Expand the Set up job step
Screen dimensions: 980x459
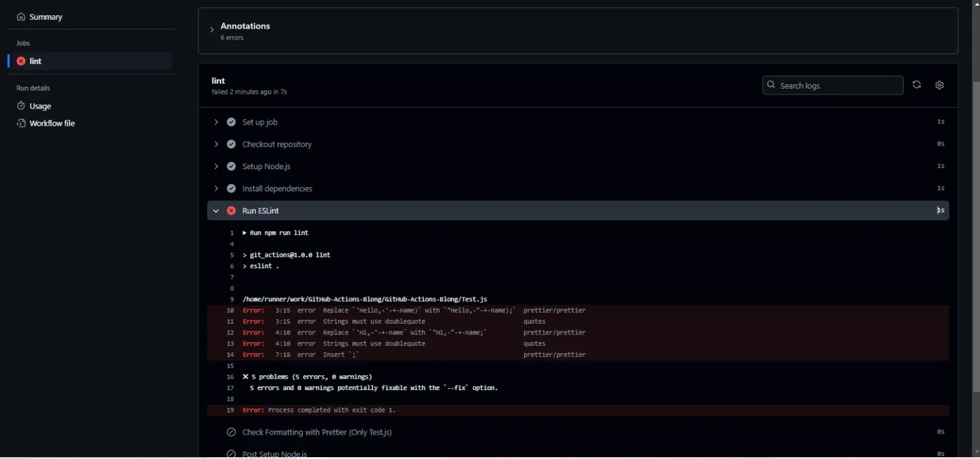click(216, 122)
